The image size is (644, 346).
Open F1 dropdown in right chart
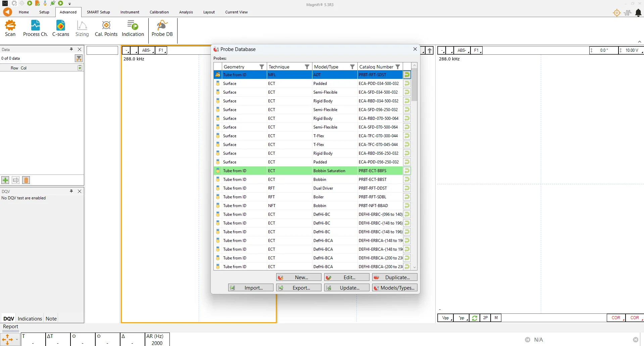(477, 50)
